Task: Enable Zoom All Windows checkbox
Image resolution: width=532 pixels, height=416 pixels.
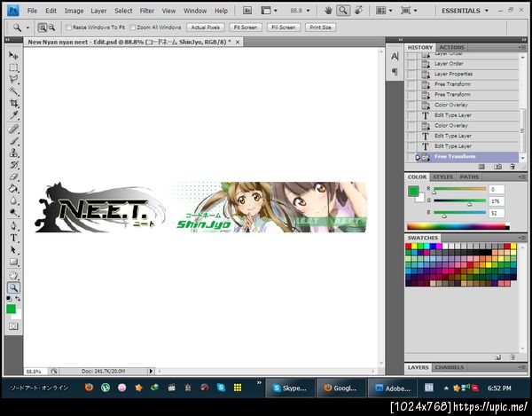Action: pyautogui.click(x=133, y=27)
